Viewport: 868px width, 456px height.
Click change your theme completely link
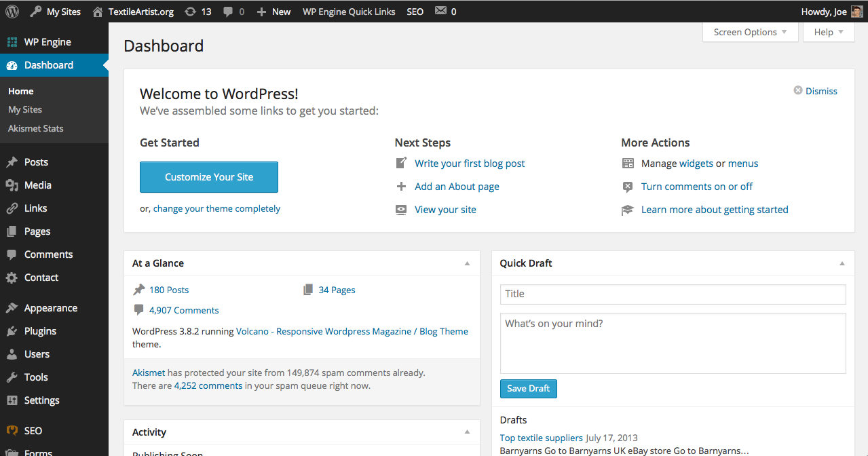pyautogui.click(x=216, y=209)
